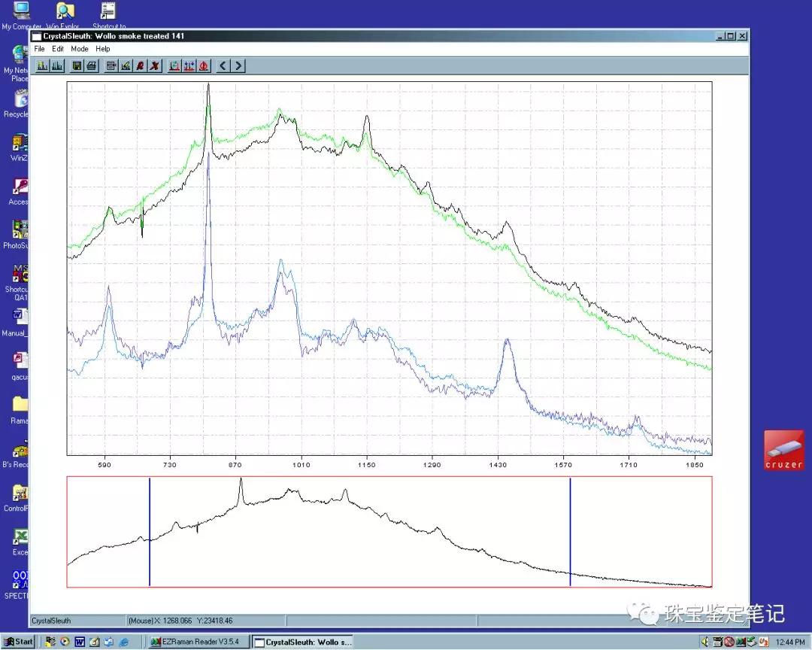Click the colored spectrum bars toolbar icon
Viewport: 812px width, 650px height.
point(42,66)
